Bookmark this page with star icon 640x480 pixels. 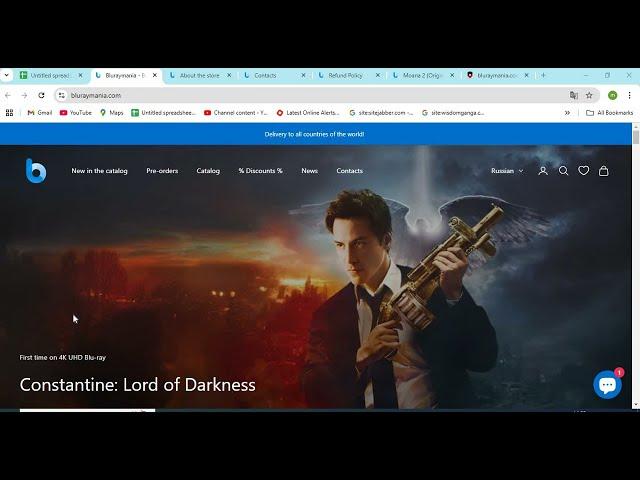(589, 95)
